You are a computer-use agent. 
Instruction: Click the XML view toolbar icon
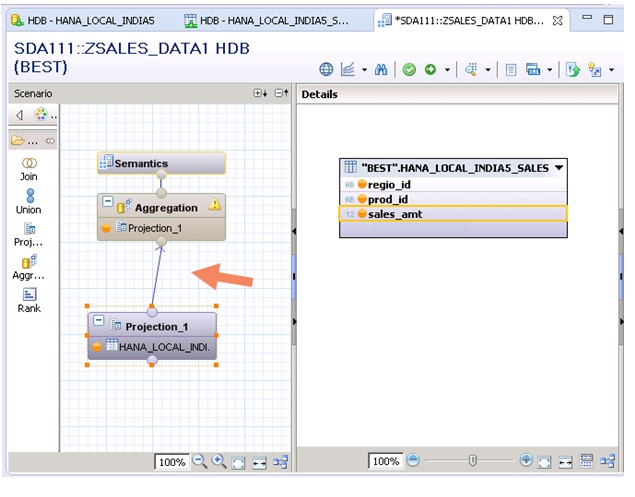coord(533,70)
